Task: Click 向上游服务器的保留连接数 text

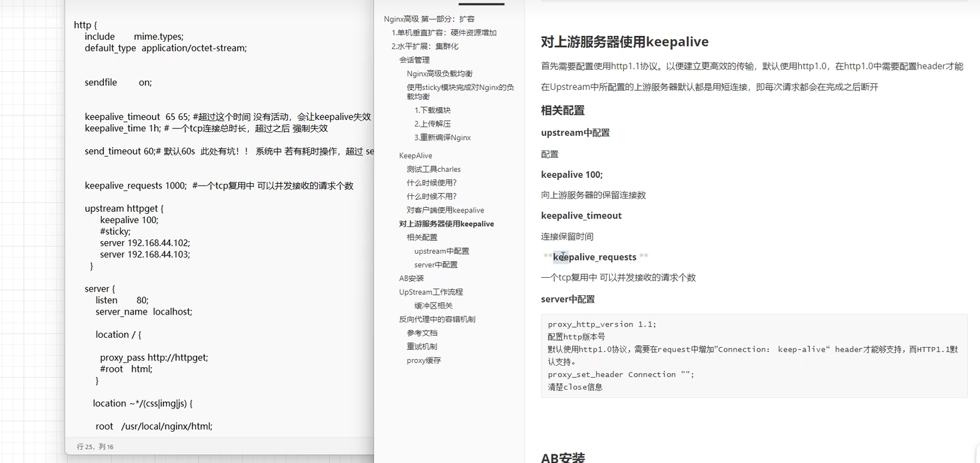Action: click(x=593, y=195)
